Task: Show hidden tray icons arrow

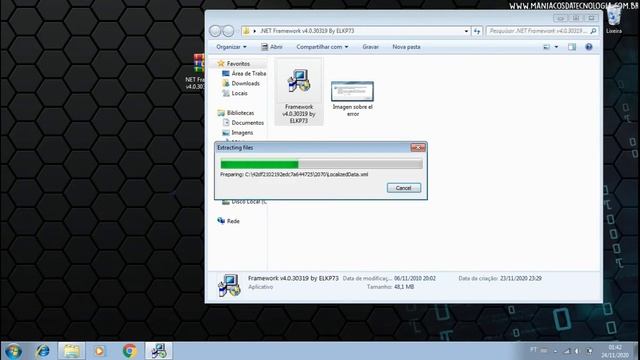Action: click(x=555, y=351)
